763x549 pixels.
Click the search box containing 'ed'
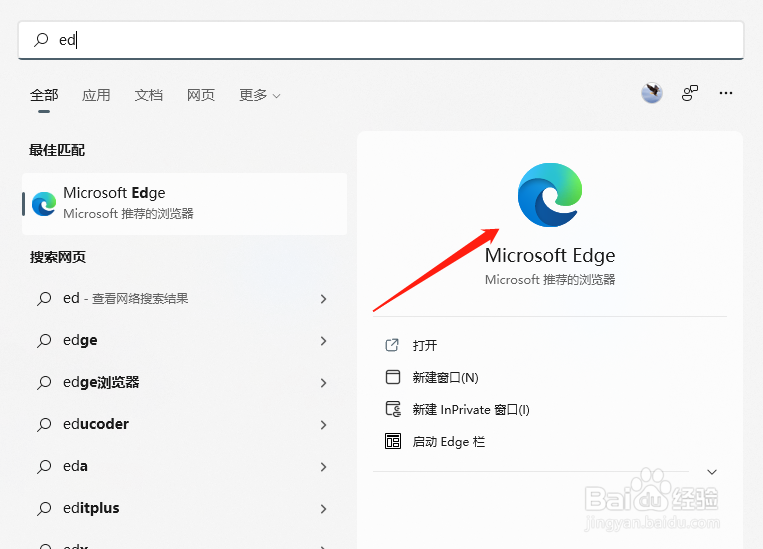tap(381, 40)
